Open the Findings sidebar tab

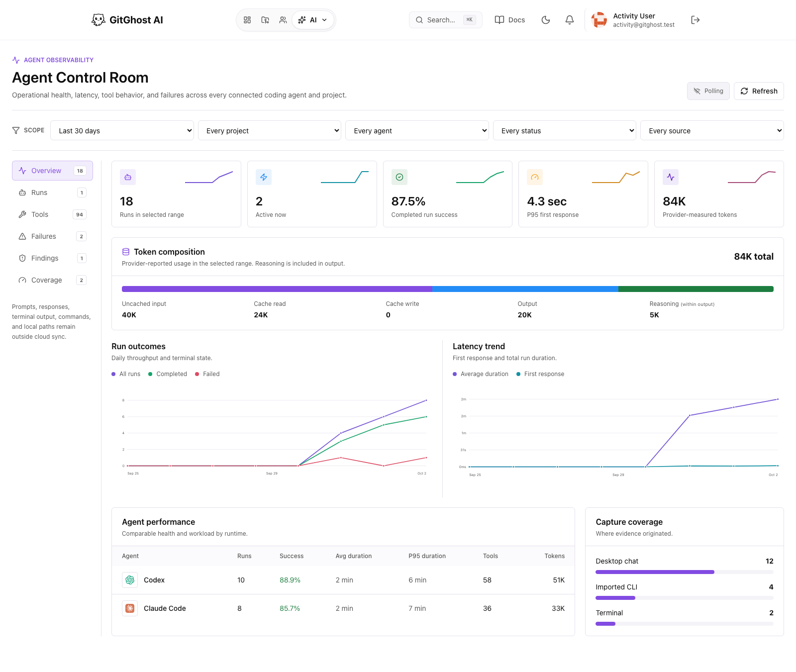coord(52,258)
